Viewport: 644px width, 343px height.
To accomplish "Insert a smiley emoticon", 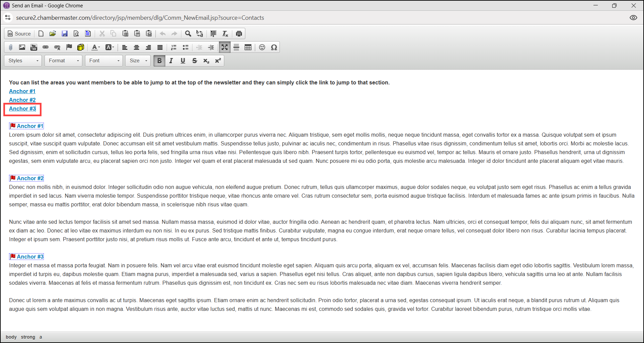I will pos(262,47).
